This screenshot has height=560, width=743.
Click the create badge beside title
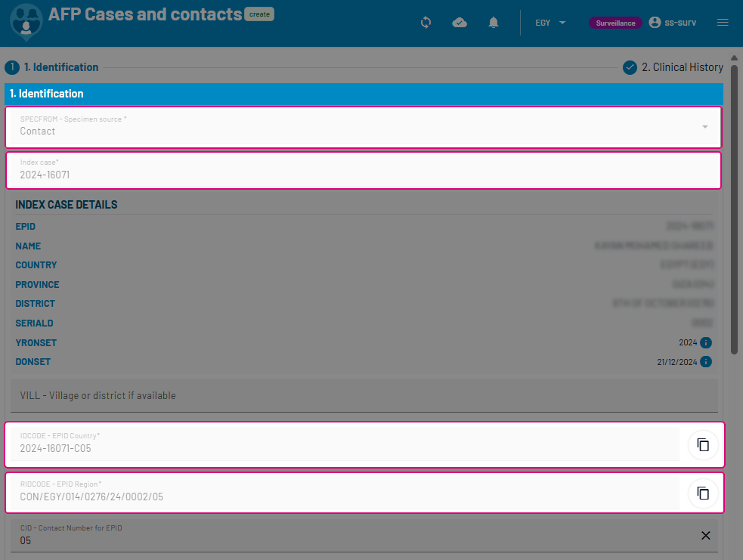pyautogui.click(x=259, y=14)
